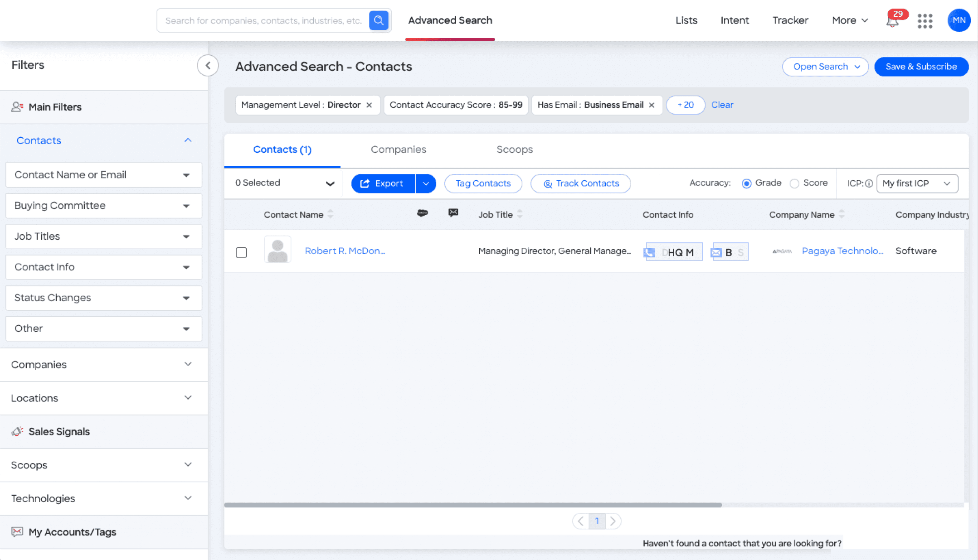Expand the Companies filter section
978x560 pixels.
click(x=104, y=365)
